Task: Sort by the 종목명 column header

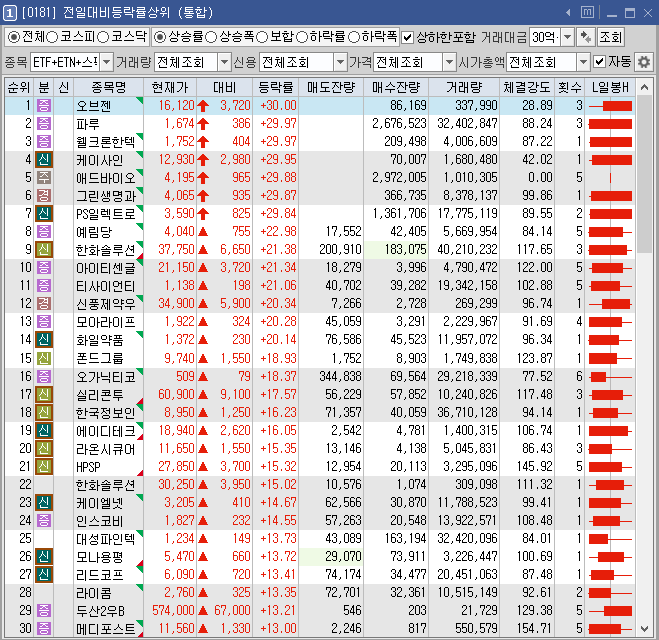Action: (108, 87)
